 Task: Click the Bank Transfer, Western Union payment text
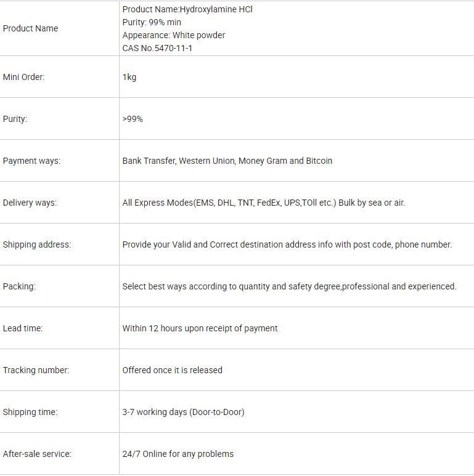point(227,161)
